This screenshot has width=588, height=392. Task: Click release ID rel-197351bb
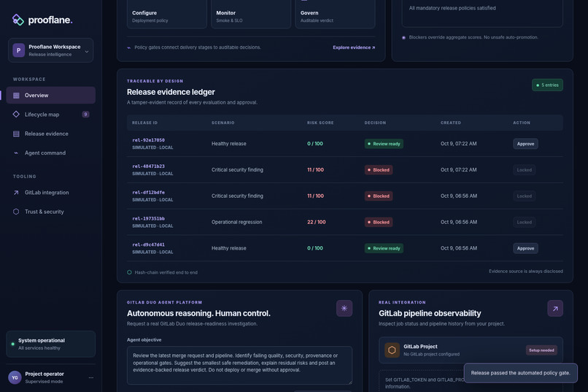point(149,218)
